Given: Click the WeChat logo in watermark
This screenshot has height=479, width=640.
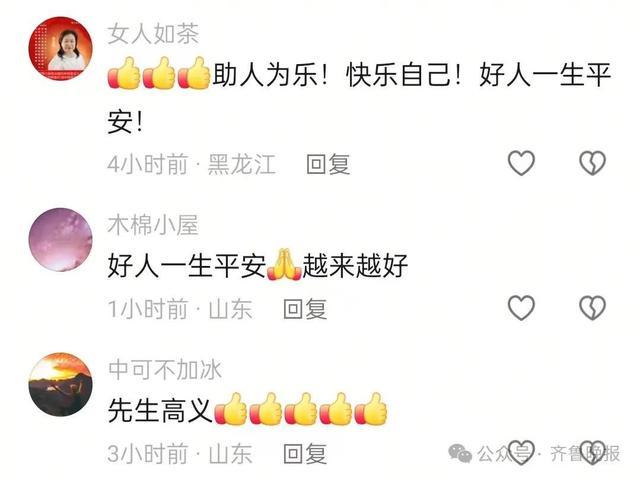Looking at the screenshot, I should [460, 453].
